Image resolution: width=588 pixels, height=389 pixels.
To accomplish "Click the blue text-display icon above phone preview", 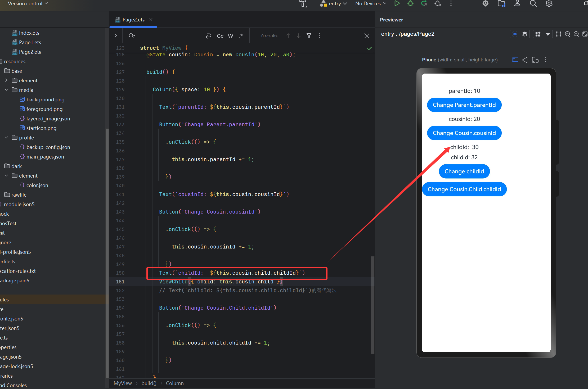I will (x=515, y=60).
